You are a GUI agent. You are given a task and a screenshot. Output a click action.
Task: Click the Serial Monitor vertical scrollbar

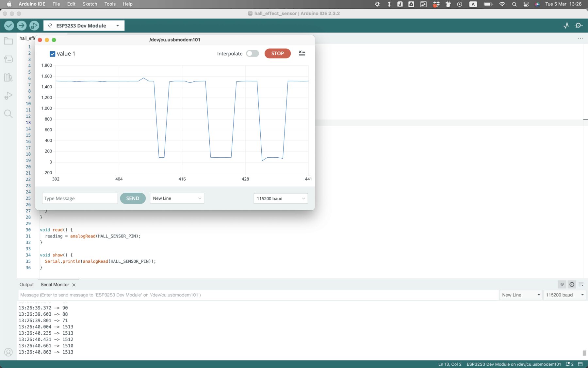pos(584,353)
